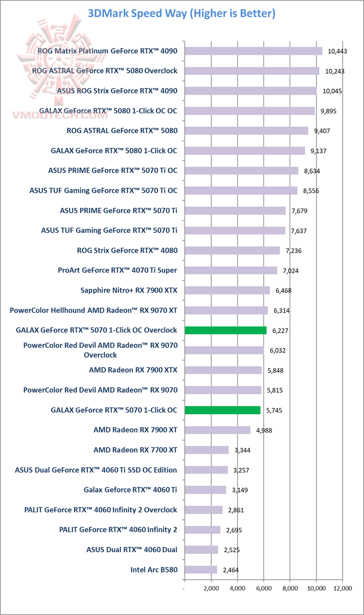Screen dimensions: 364x615
Task: Click the 12,000 axis tick label
Action: (x=342, y=588)
